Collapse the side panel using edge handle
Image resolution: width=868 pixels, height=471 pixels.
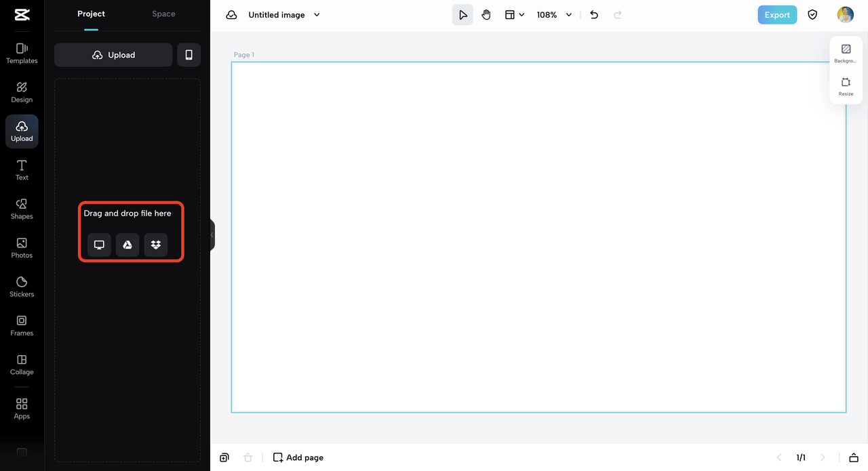coord(212,235)
